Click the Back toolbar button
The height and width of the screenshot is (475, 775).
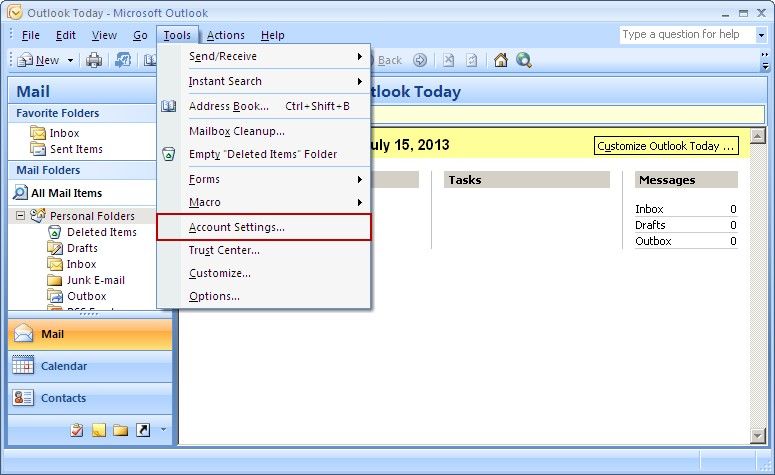389,60
